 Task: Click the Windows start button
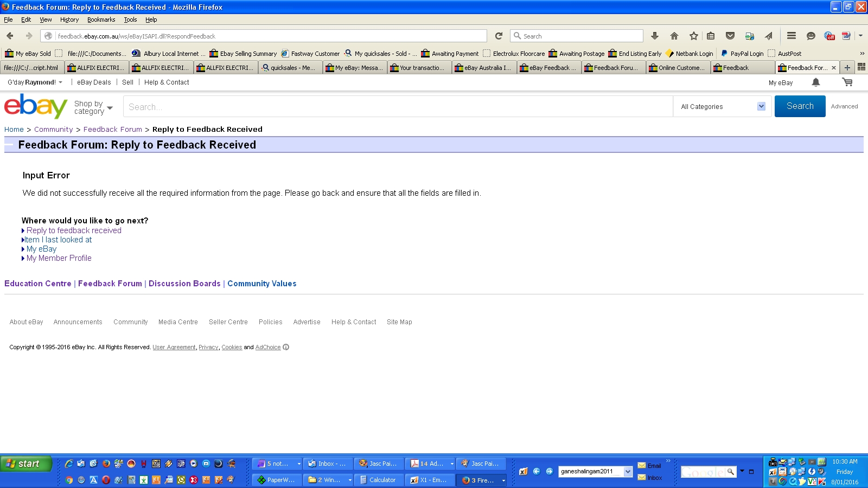tap(26, 464)
